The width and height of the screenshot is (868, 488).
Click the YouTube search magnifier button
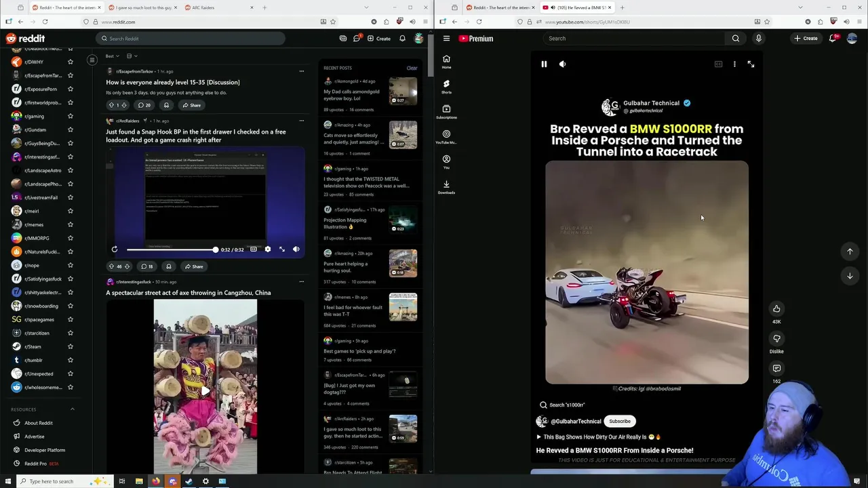pos(736,39)
